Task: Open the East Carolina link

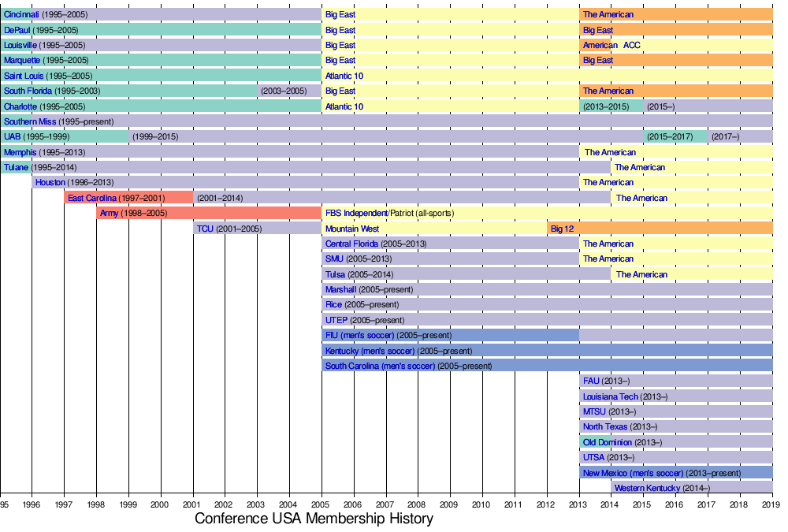Action: (x=91, y=198)
